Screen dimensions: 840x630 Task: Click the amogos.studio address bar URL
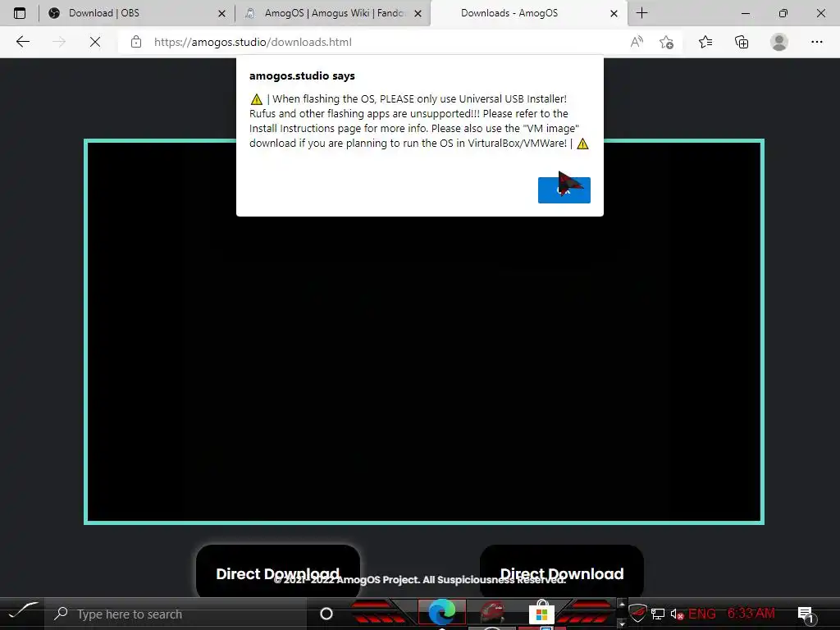[253, 42]
